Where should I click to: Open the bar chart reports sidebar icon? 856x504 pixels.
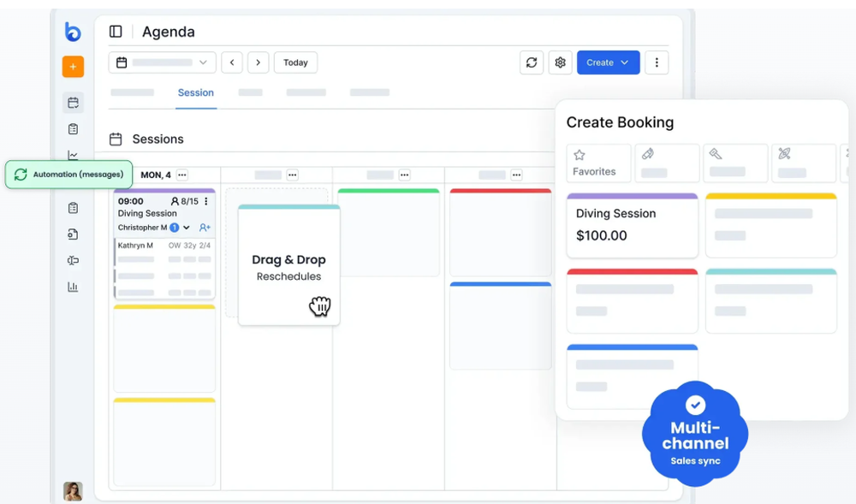(73, 287)
